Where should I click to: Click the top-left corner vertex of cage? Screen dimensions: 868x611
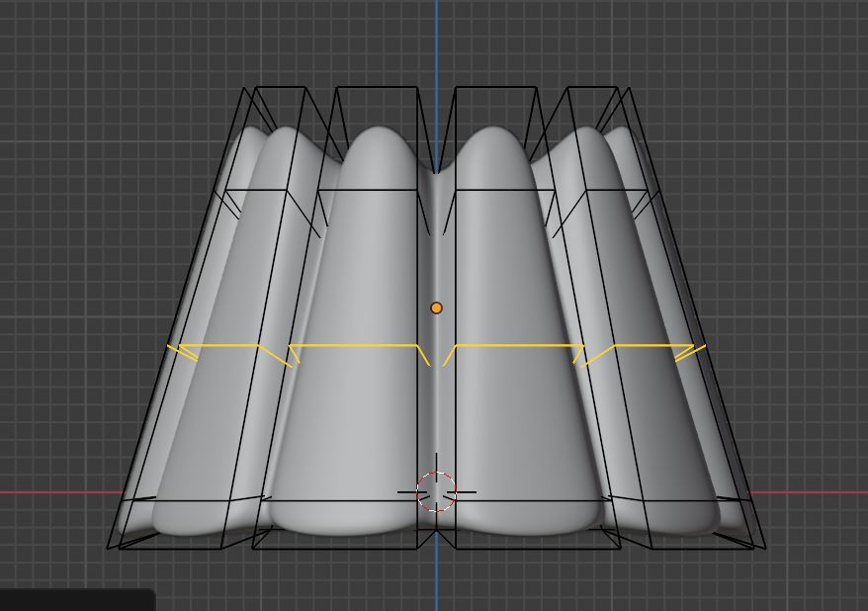[244, 87]
